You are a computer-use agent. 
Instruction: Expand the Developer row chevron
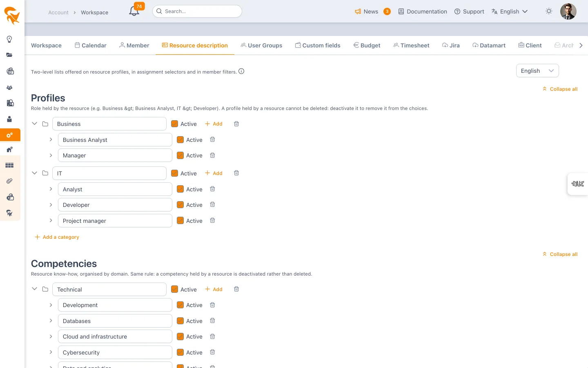51,204
